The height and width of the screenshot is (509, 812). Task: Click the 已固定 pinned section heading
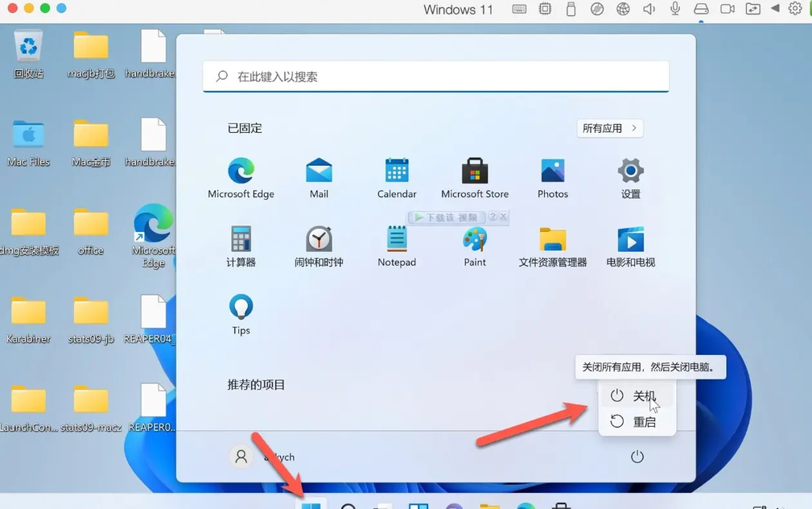245,128
